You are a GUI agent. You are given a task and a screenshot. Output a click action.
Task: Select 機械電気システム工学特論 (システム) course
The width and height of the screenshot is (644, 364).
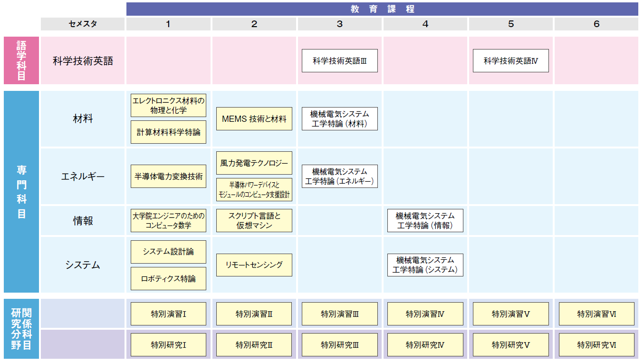pyautogui.click(x=425, y=265)
